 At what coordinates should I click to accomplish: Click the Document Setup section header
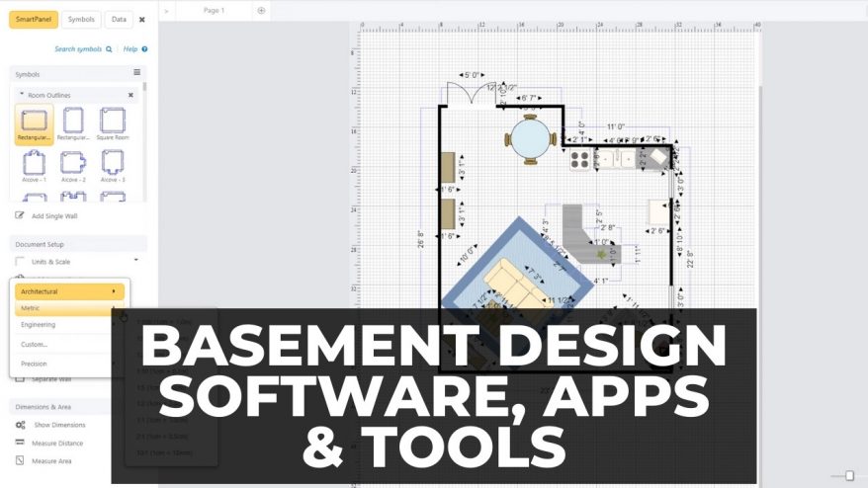tap(78, 244)
